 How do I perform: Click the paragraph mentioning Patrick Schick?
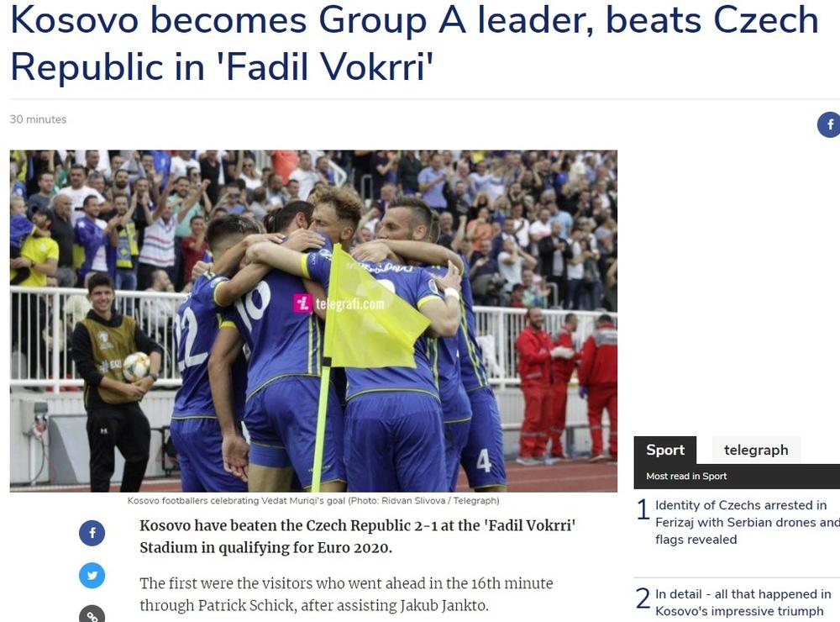[346, 594]
